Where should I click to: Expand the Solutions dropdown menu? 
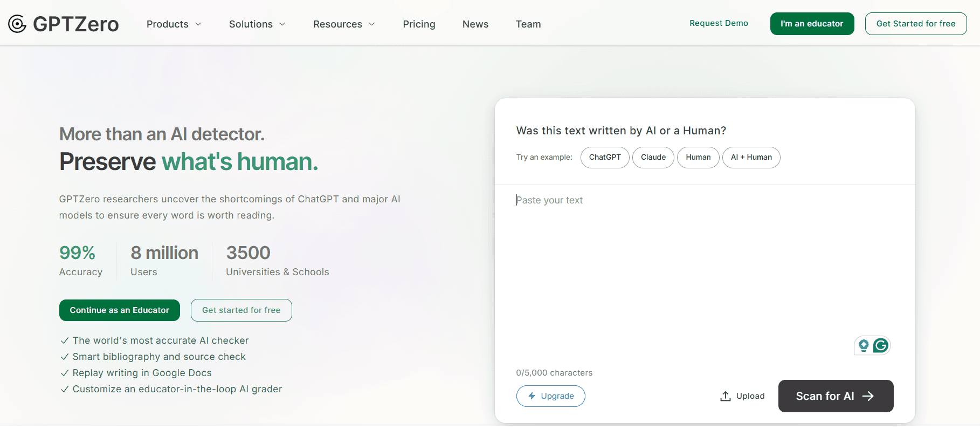[x=257, y=24]
